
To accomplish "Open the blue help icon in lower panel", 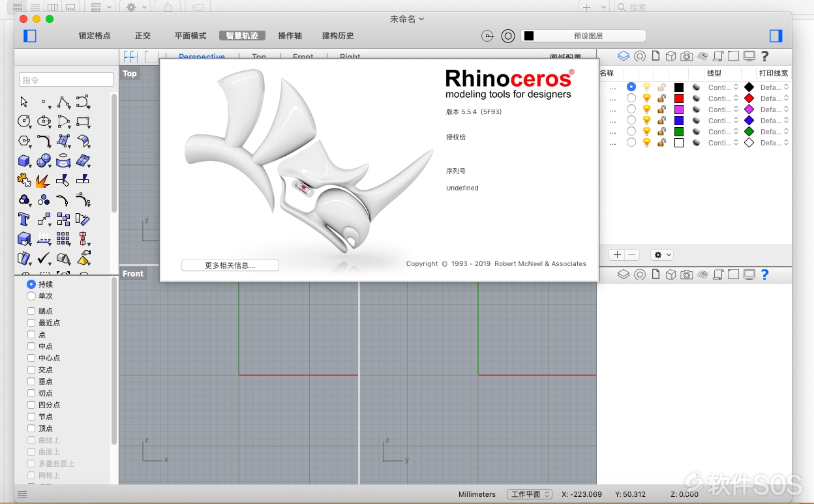I will pyautogui.click(x=765, y=274).
